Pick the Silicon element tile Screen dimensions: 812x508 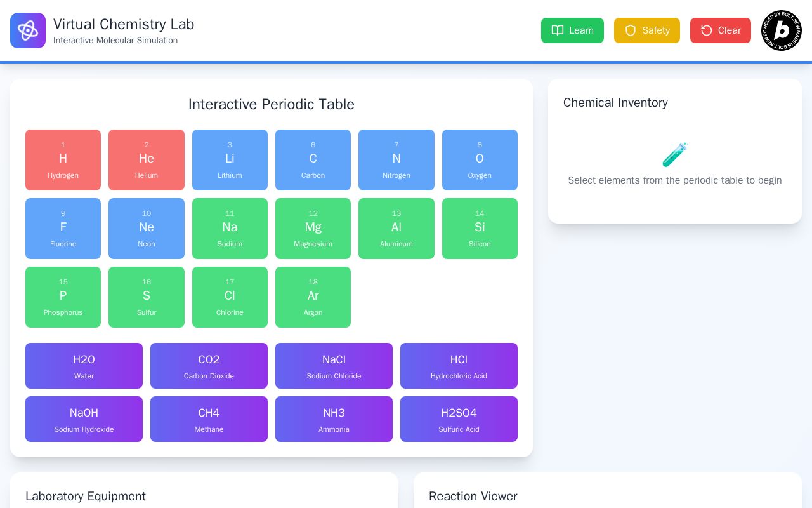[480, 229]
